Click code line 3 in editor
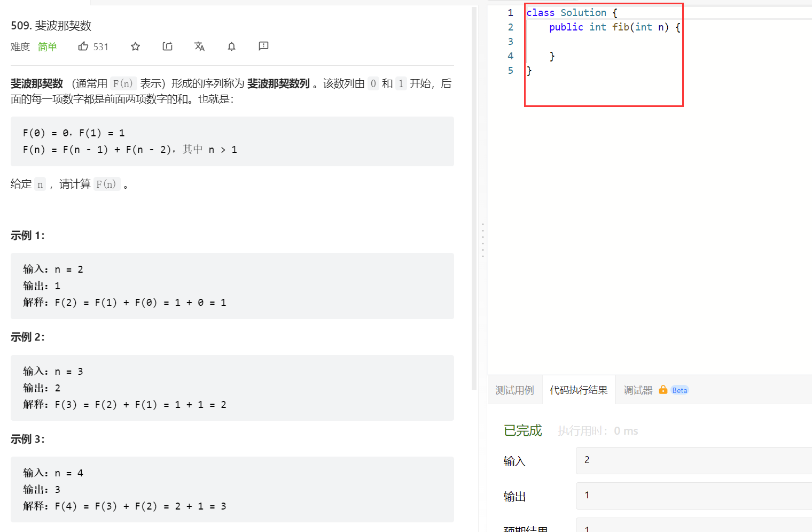812x532 pixels. click(604, 42)
